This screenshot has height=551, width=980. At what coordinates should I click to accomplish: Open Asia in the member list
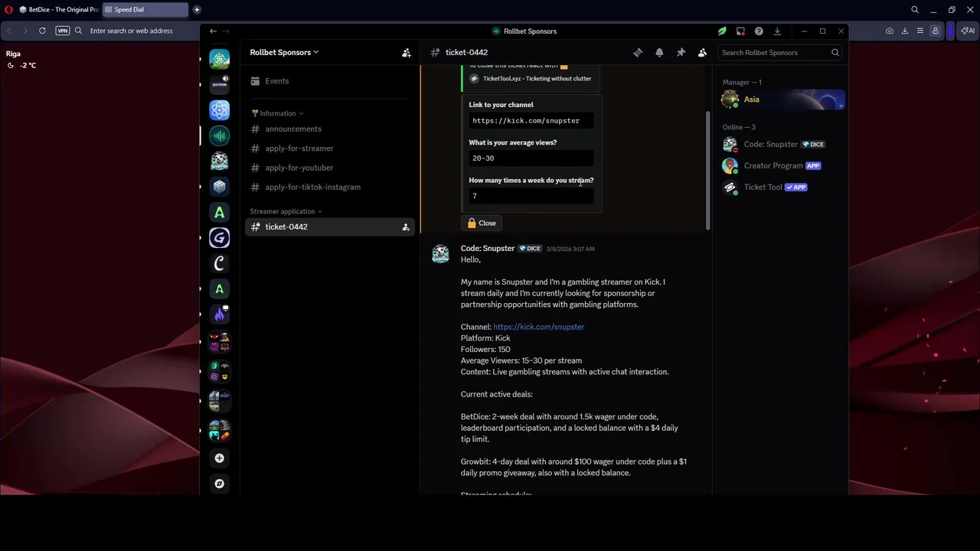(x=782, y=99)
